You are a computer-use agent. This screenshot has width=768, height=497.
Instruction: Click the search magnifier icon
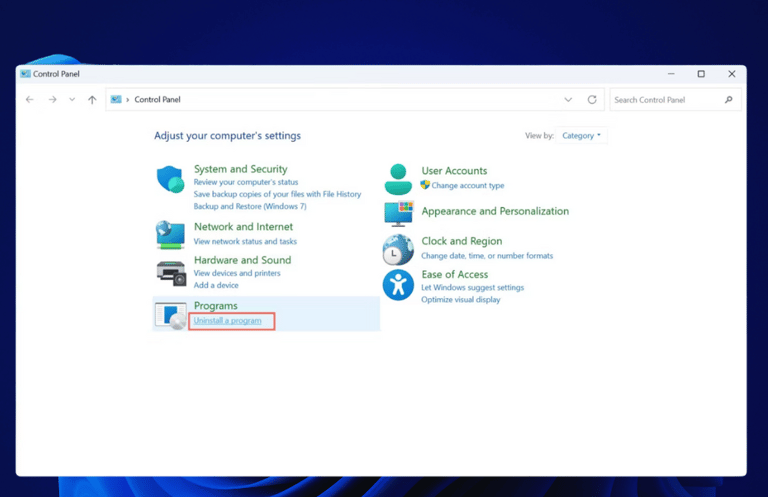(729, 99)
